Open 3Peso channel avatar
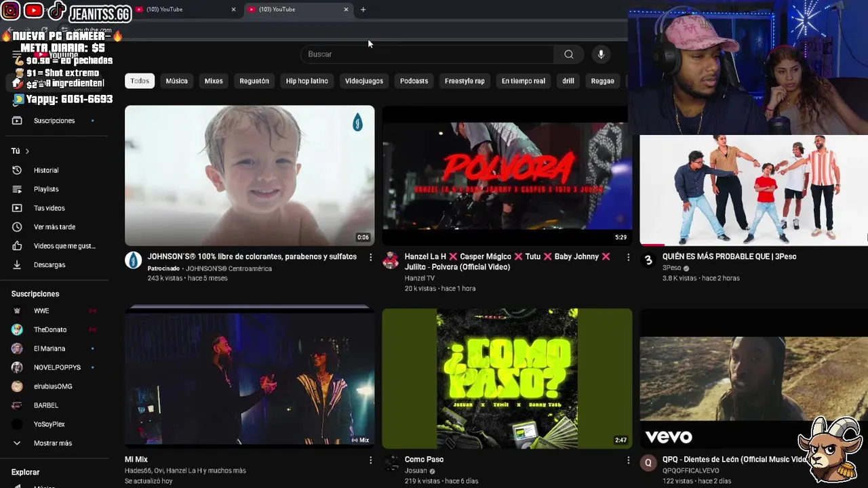 (648, 260)
